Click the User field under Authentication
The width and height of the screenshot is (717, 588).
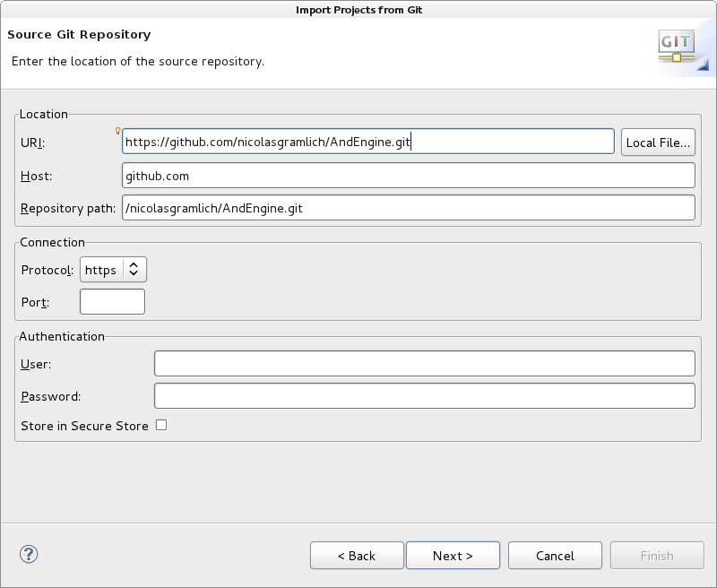424,363
